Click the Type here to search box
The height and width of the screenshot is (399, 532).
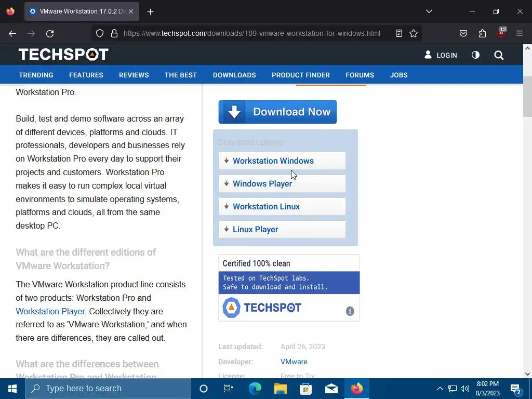click(108, 389)
